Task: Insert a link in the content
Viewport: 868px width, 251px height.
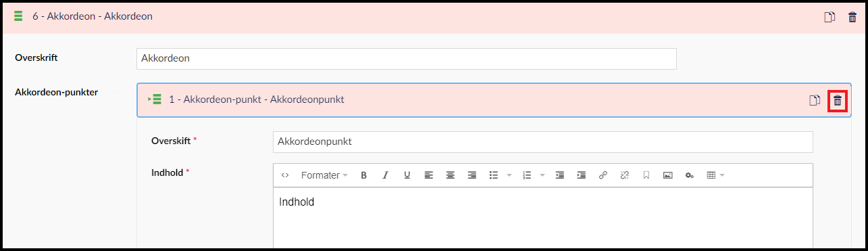Action: 603,175
